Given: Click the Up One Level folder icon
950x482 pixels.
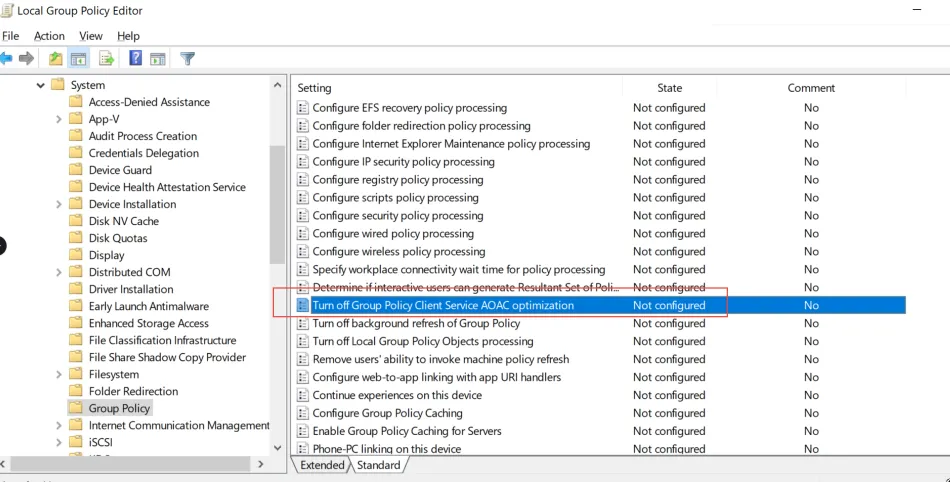Looking at the screenshot, I should 56,59.
